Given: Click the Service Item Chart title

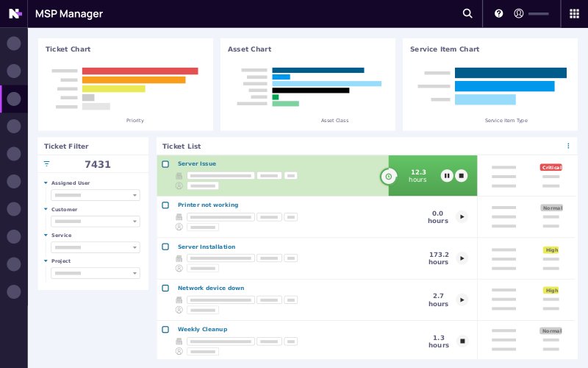Looking at the screenshot, I should tap(445, 49).
